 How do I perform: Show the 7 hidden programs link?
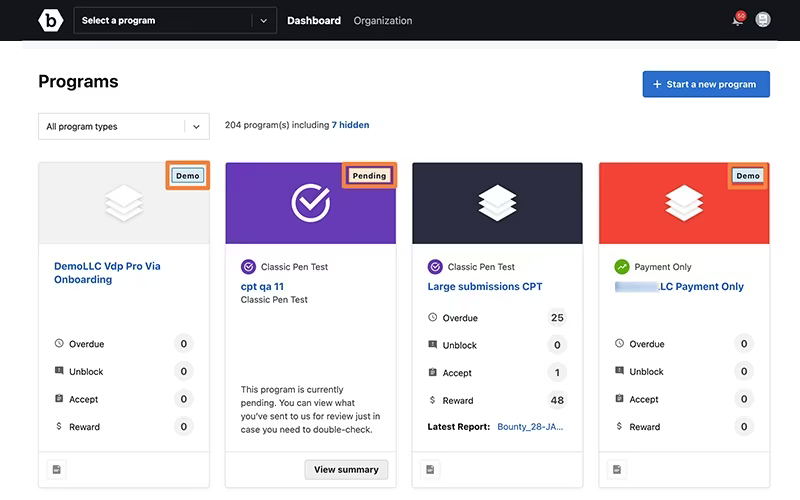[351, 125]
